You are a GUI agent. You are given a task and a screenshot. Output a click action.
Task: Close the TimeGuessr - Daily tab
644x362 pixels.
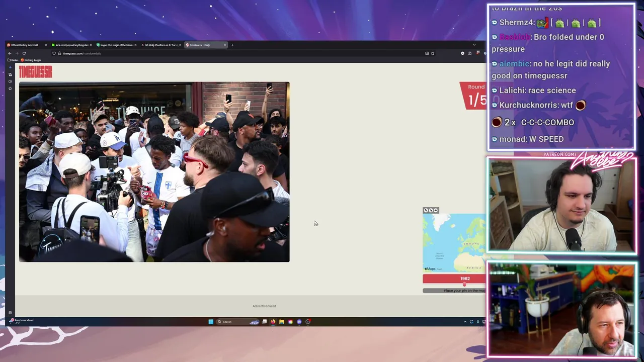tap(225, 45)
